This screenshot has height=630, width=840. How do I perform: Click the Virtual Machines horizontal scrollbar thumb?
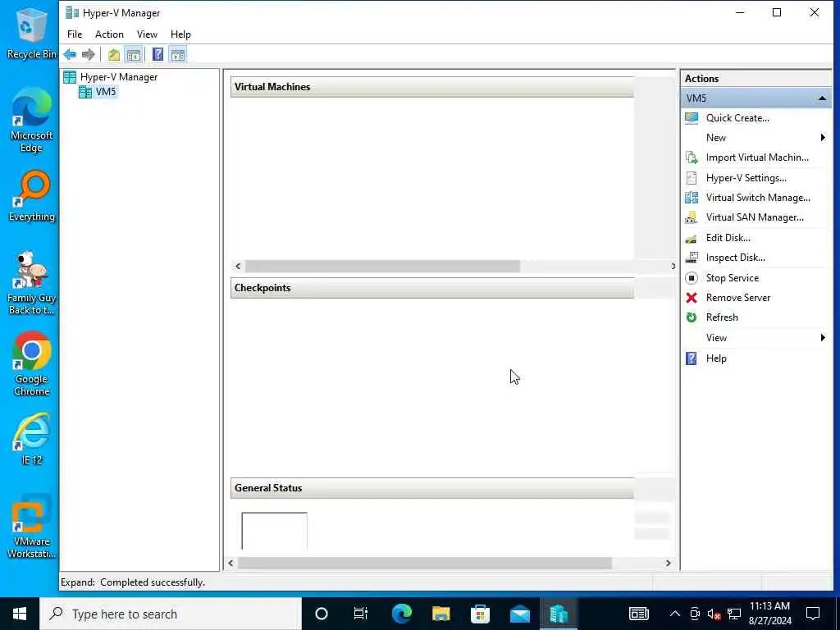(382, 267)
